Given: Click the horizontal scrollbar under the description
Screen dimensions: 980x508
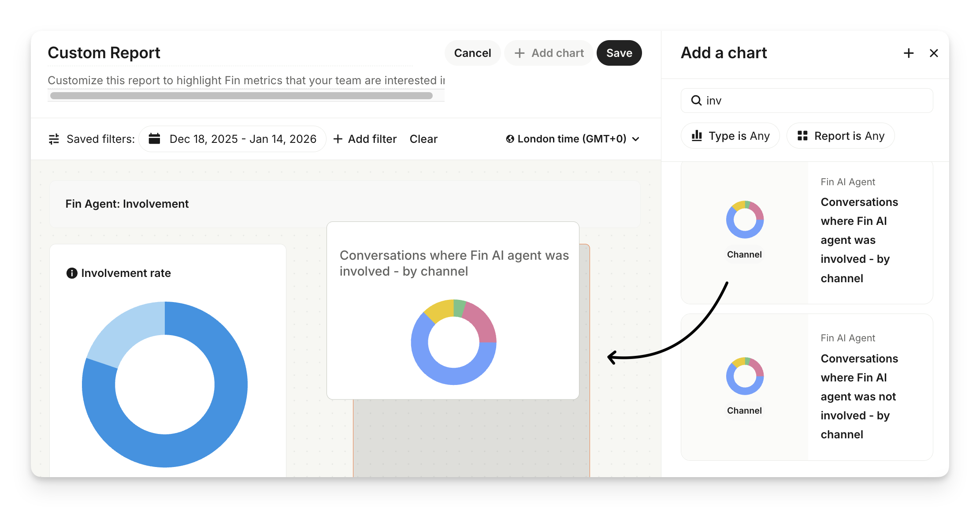Looking at the screenshot, I should pyautogui.click(x=241, y=96).
